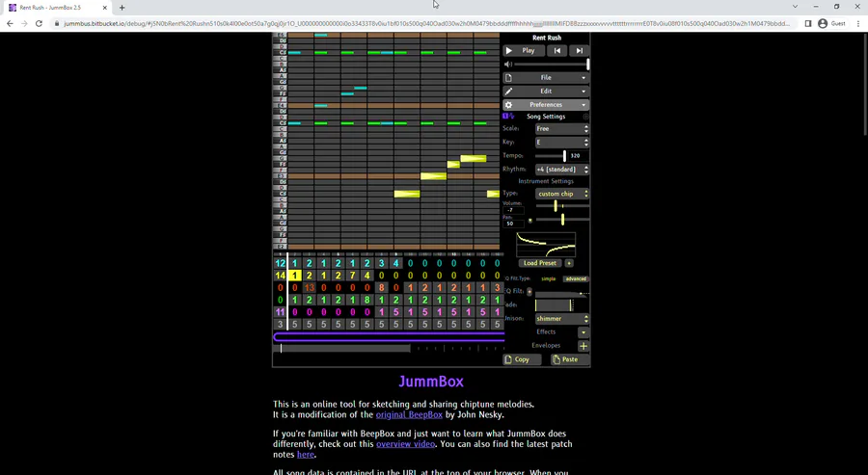868x475 pixels.
Task: Click the Fade in/out envelope control
Action: (x=554, y=304)
